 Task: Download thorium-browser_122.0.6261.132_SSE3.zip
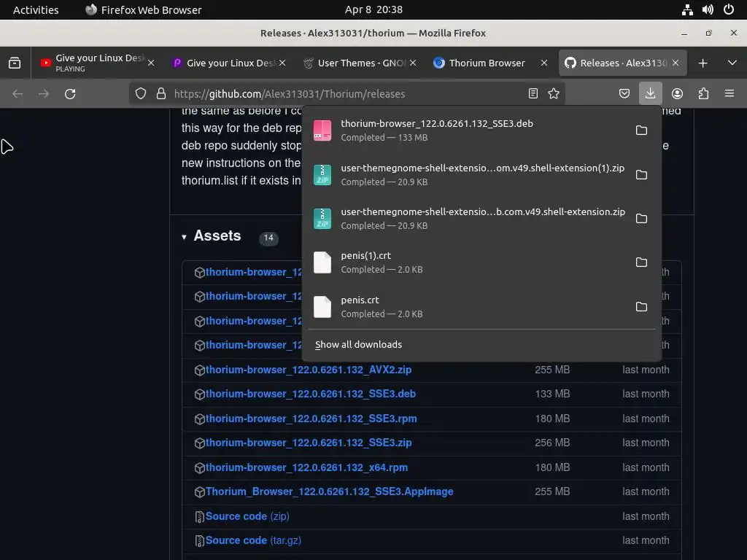(x=309, y=443)
